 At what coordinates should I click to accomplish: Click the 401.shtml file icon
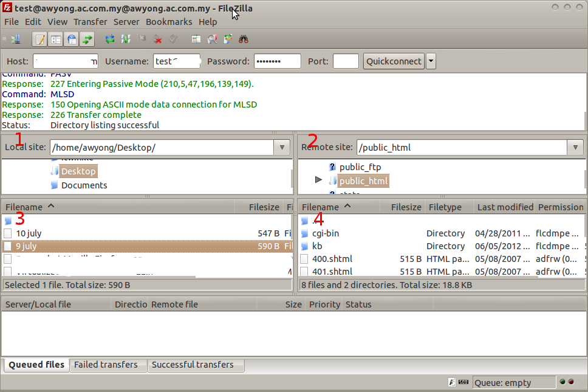point(304,272)
